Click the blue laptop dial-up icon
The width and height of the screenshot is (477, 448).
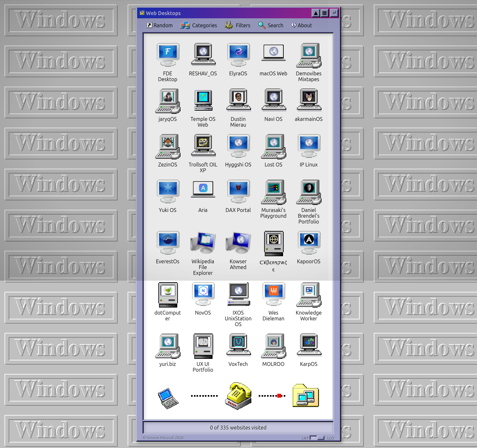click(x=168, y=398)
